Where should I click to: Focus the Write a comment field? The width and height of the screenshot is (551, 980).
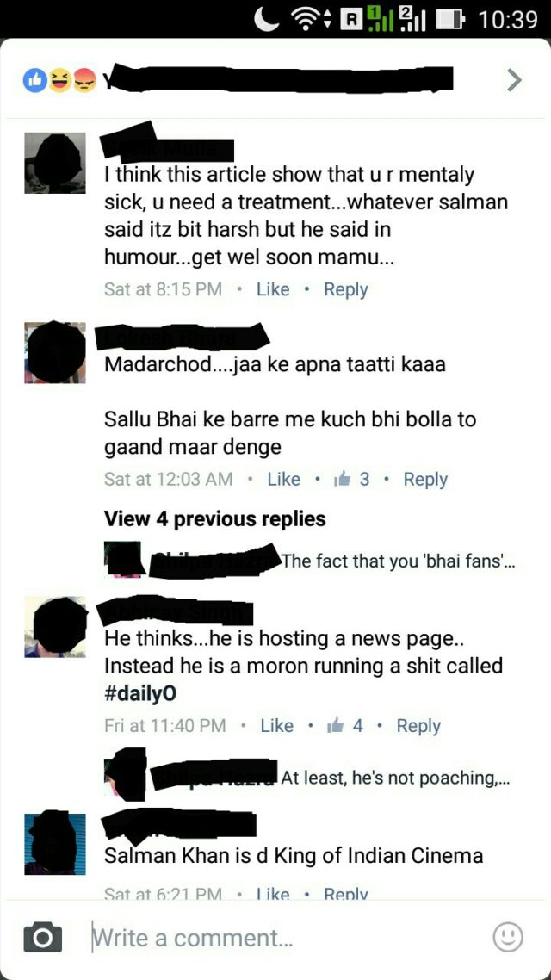tap(288, 938)
